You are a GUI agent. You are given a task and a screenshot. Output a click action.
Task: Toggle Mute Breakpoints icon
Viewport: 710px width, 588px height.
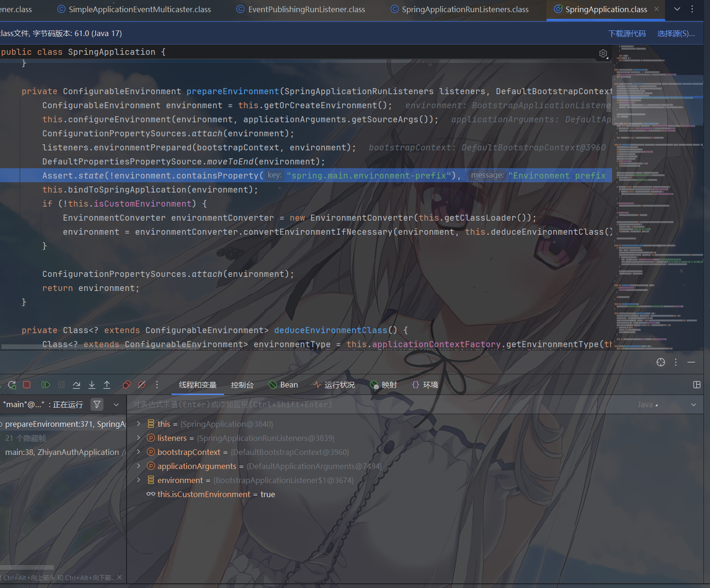(142, 385)
